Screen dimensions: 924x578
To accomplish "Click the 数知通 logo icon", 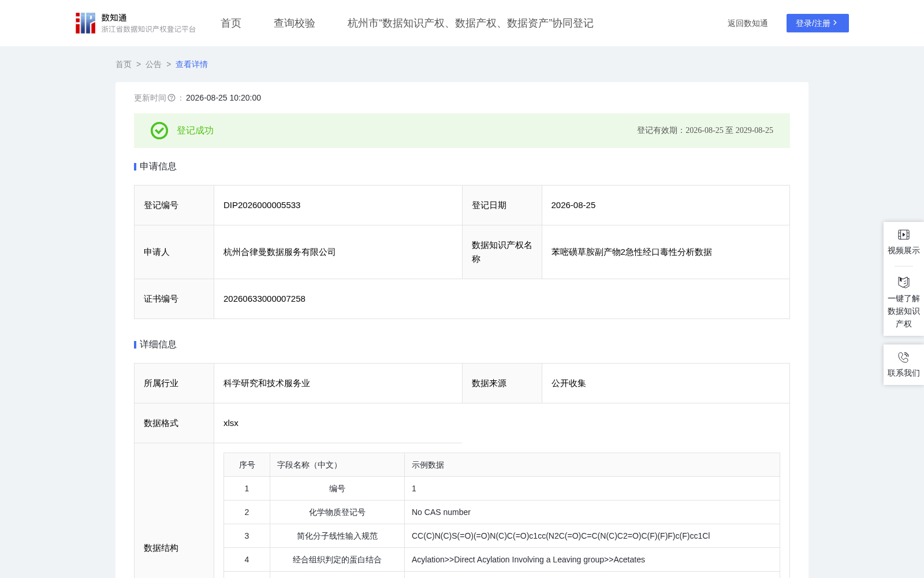I will click(85, 23).
